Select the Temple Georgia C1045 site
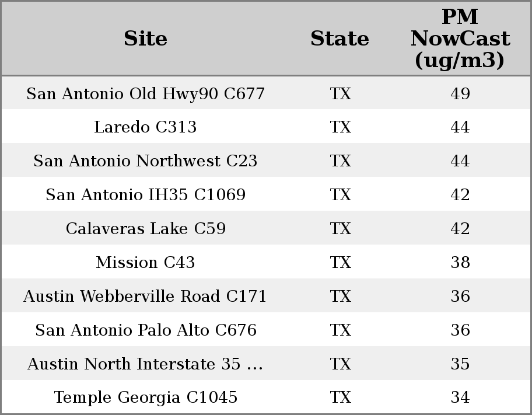 click(x=145, y=397)
